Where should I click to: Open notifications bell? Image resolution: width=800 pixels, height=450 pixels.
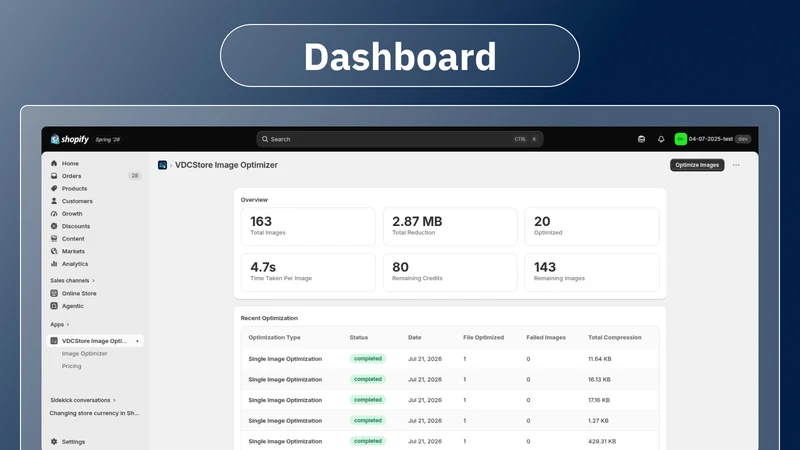[x=661, y=139]
